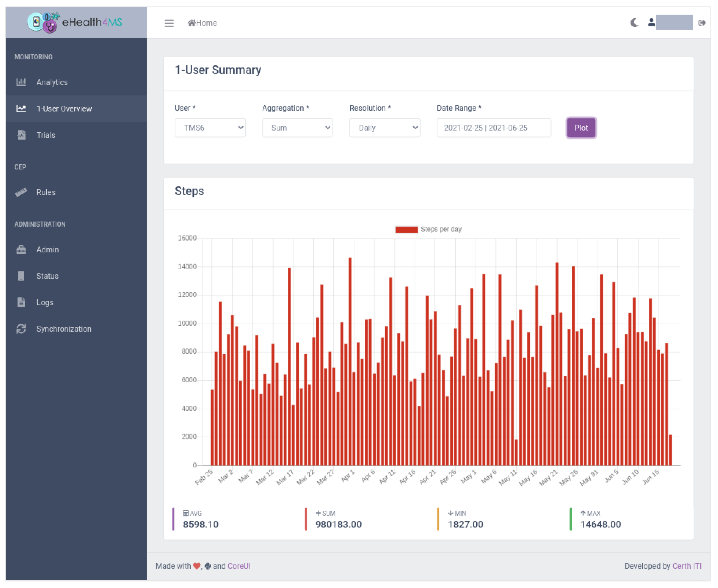Expand the Aggregation dropdown set to Sum
Image resolution: width=718 pixels, height=588 pixels.
coord(297,128)
